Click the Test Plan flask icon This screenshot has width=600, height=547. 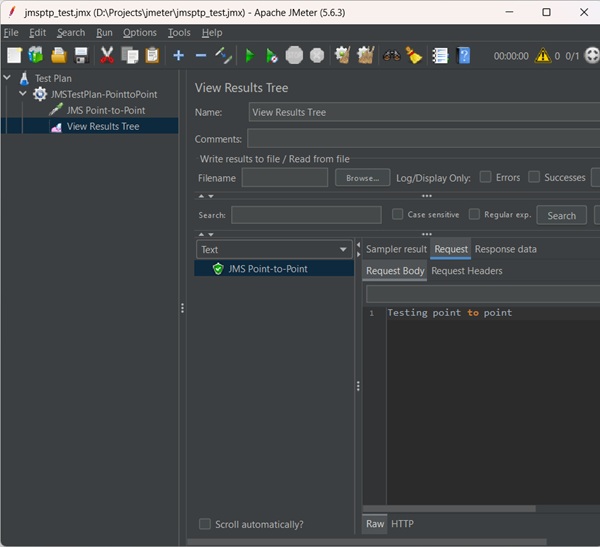pos(24,78)
